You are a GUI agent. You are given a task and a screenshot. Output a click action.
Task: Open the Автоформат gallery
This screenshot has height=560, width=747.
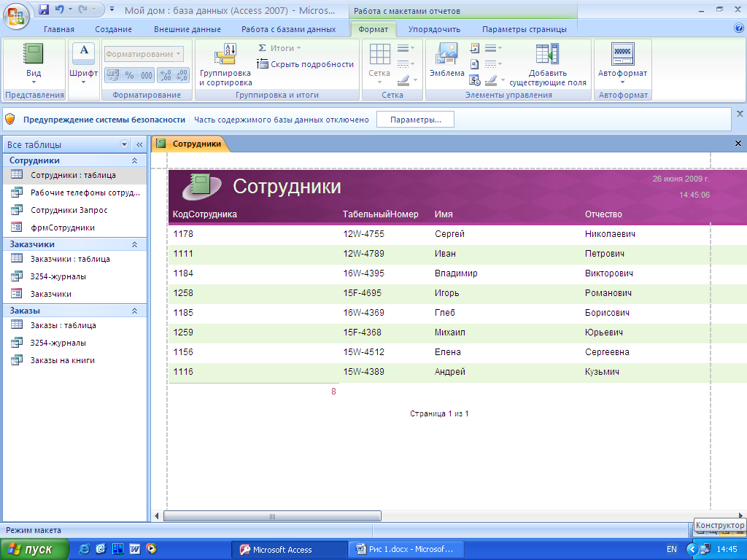point(623,64)
